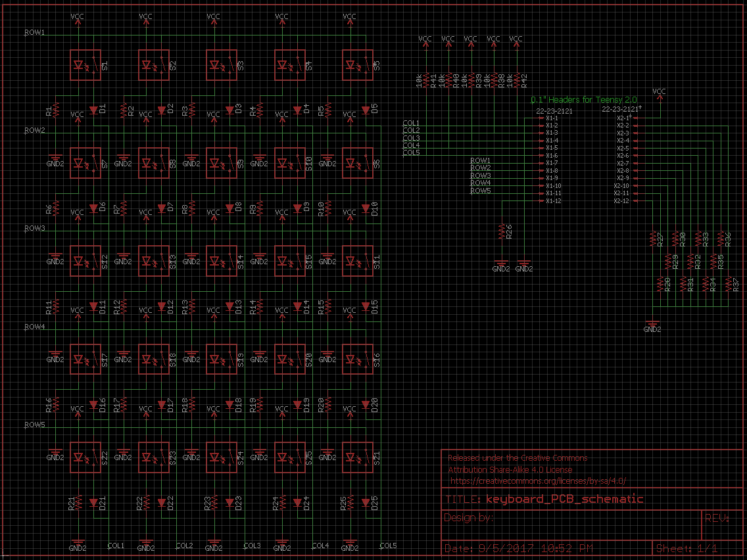Select key switch S13 symbol
Screen dimensions: 747x560
click(x=153, y=260)
